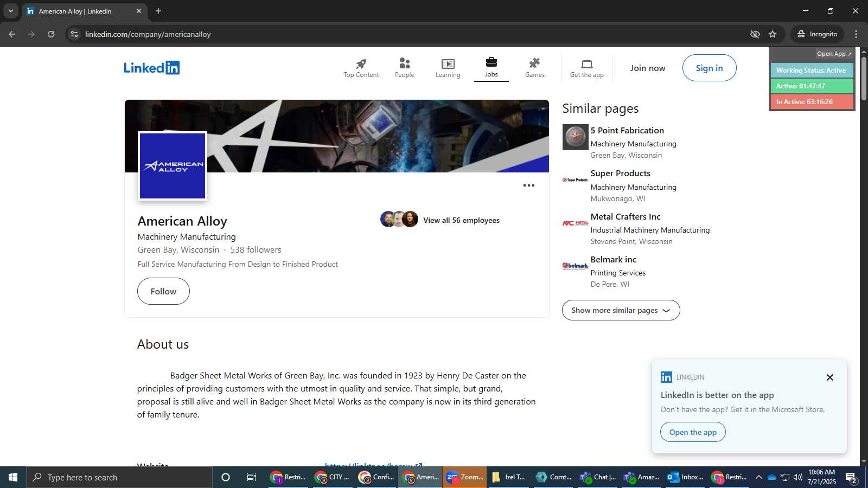Click the page vertical scrollbar

click(864, 79)
